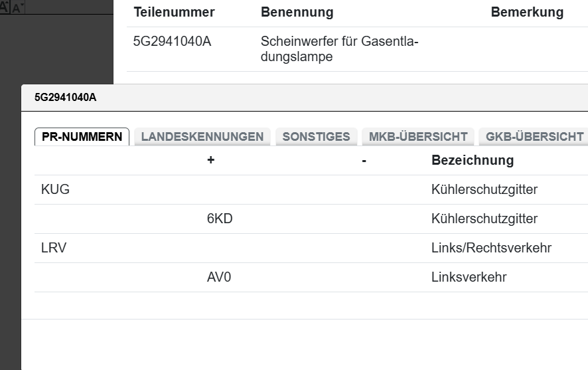Click the Bezeichnung column header
Image resolution: width=588 pixels, height=370 pixels.
(x=473, y=160)
